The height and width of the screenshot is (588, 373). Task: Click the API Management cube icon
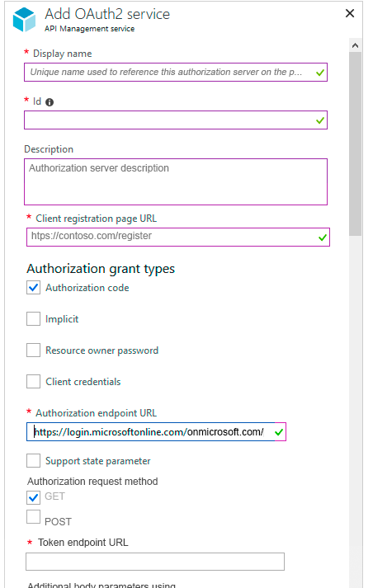point(24,20)
